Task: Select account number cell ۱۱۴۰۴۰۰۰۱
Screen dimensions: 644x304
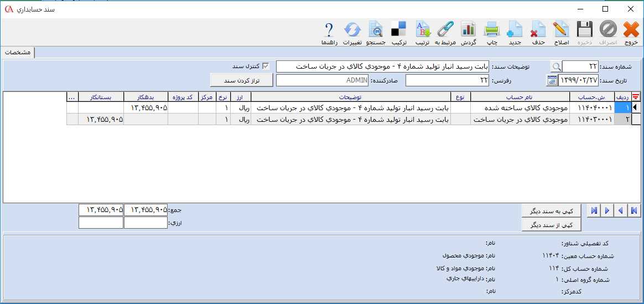Action: click(592, 107)
